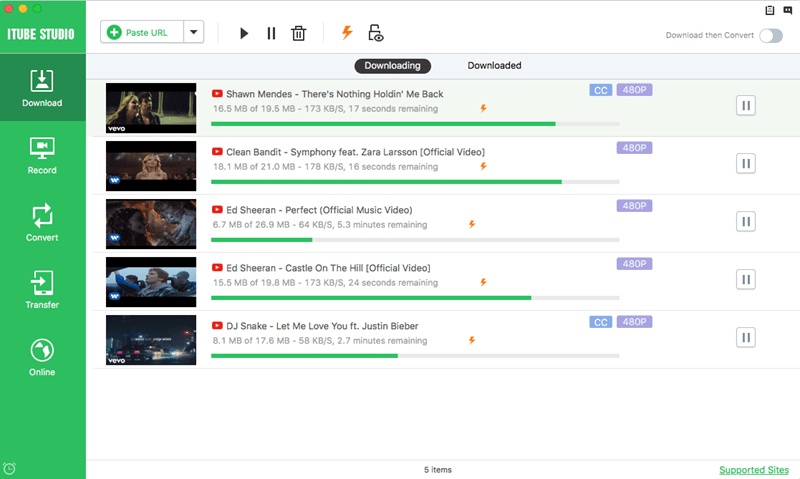Click the Paste URL button
Screen dimensions: 800x479
(x=142, y=32)
